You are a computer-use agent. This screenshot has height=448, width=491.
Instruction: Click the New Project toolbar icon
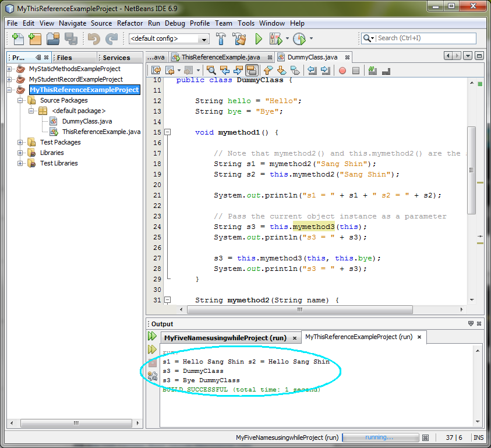click(35, 38)
